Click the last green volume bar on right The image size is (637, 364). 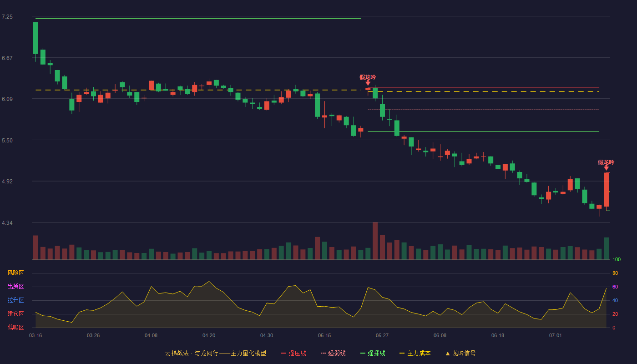tap(606, 248)
